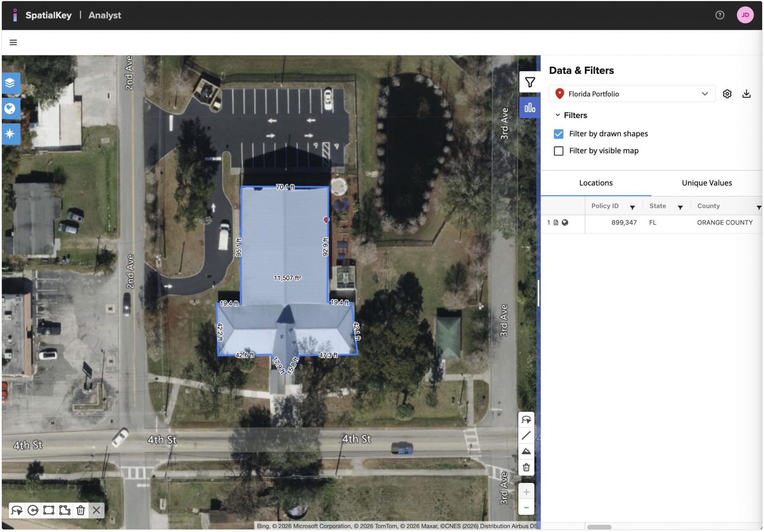764x532 pixels.
Task: Select the circle radius drawing tool
Action: [x=33, y=510]
